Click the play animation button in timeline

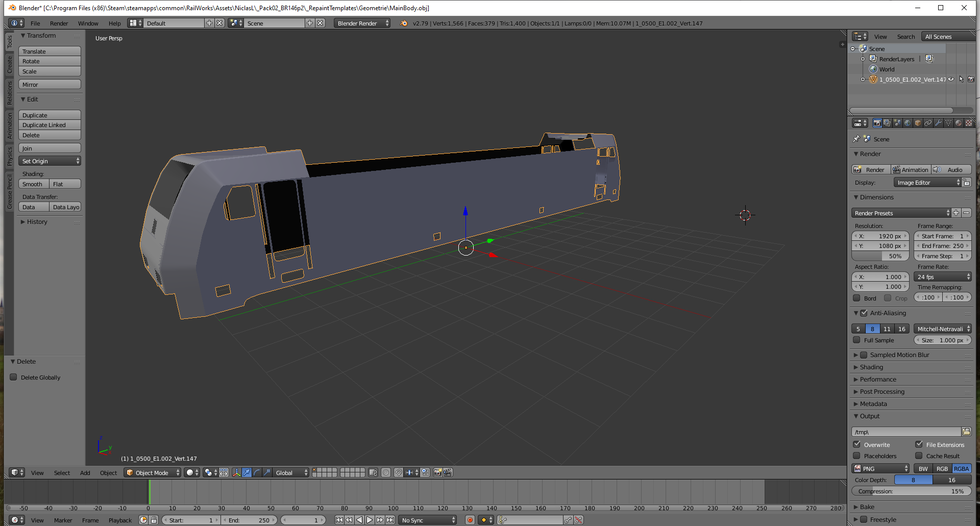coord(370,520)
